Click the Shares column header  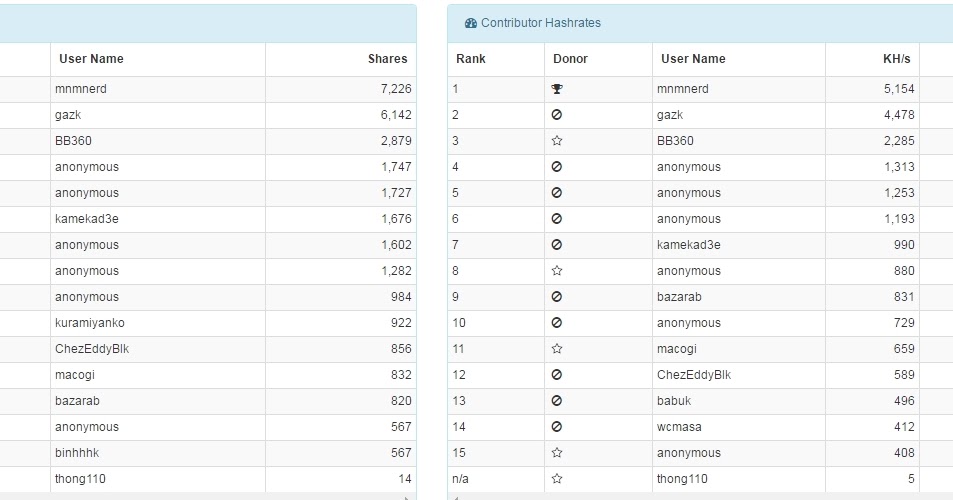[x=387, y=59]
